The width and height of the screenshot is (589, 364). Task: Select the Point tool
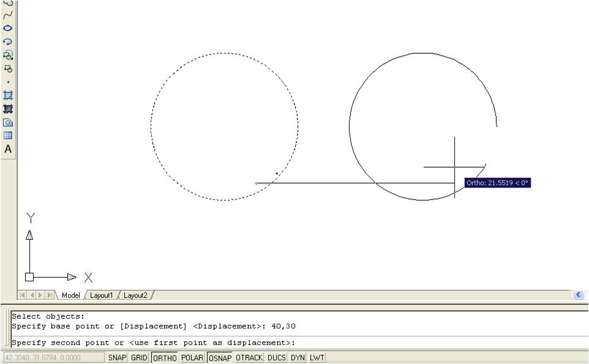click(8, 82)
